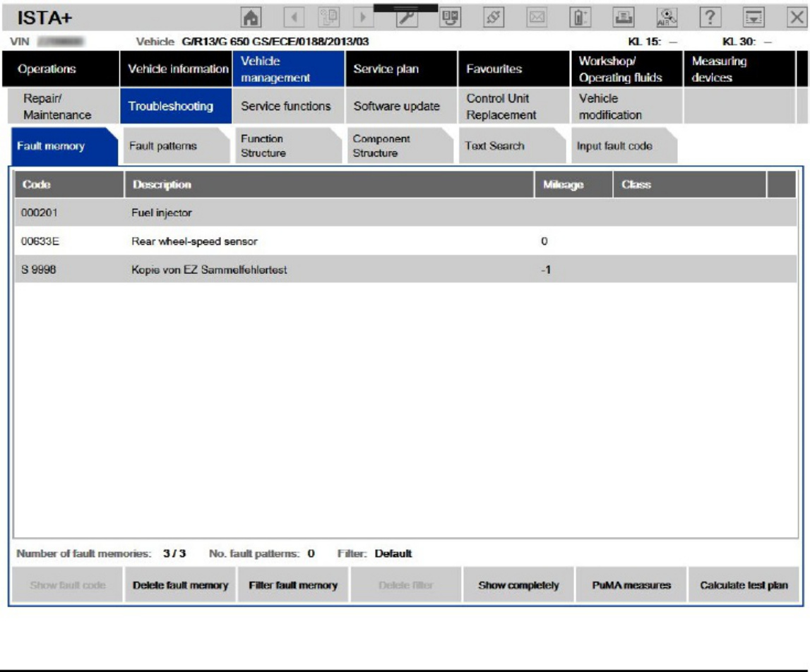
Task: Open the Measuring devices tab
Action: pyautogui.click(x=739, y=68)
